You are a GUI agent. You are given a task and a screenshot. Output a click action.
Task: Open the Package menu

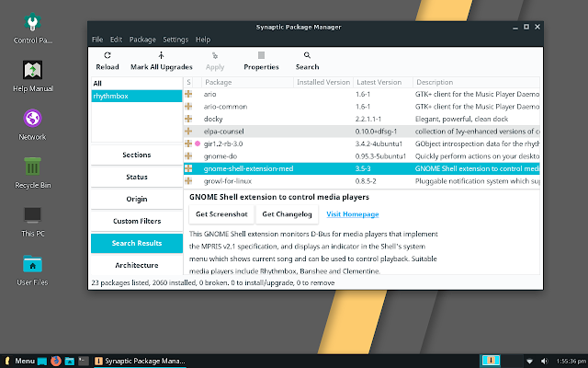142,40
